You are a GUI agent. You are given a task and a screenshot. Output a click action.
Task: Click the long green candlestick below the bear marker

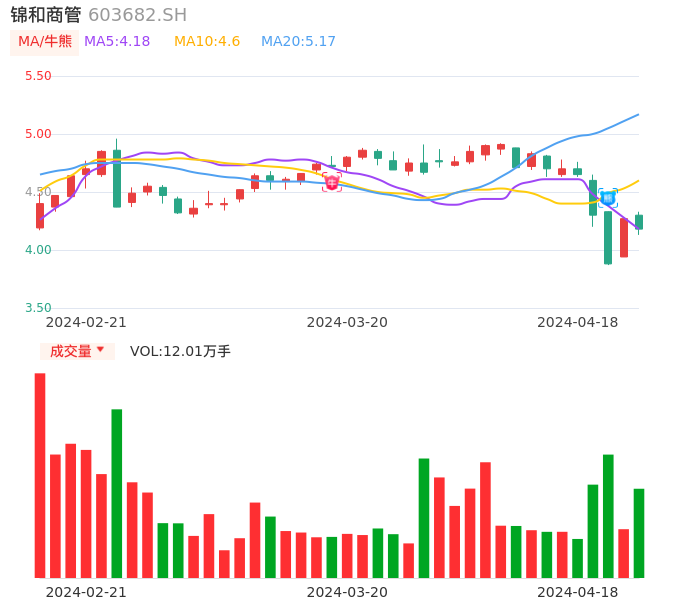[x=608, y=237]
